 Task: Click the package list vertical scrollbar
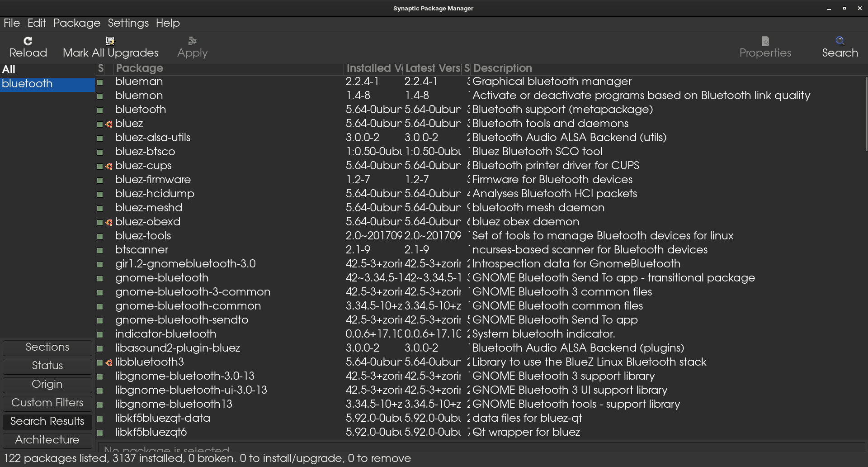[866, 114]
